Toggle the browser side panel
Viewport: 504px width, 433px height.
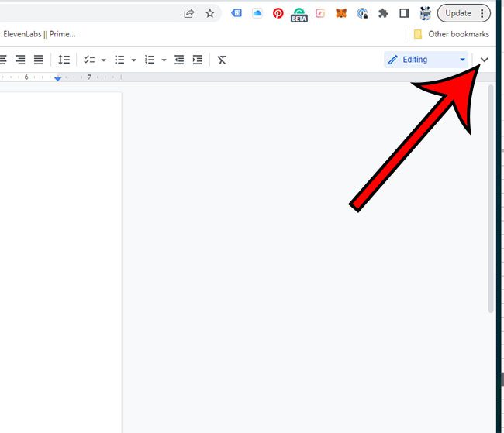(x=404, y=13)
